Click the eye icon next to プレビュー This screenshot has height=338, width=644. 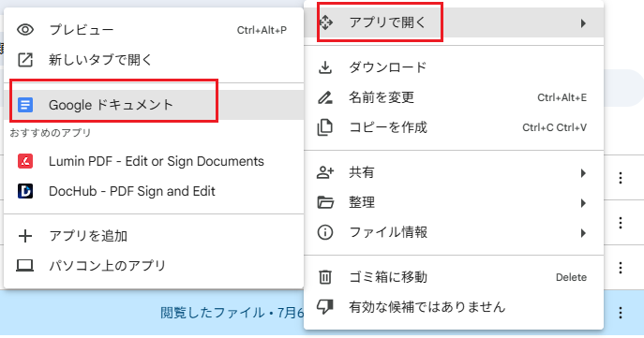tap(25, 30)
